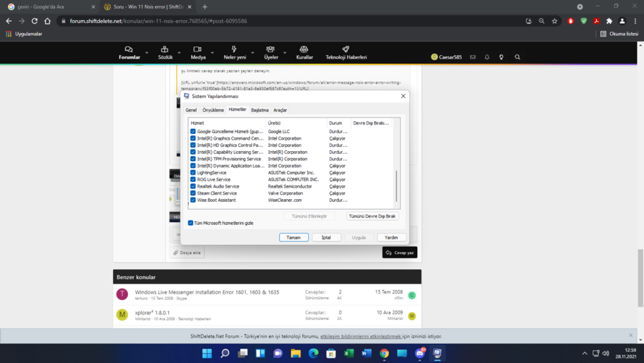Switch to the Başlatma tab
This screenshot has width=644, height=363.
tap(260, 110)
